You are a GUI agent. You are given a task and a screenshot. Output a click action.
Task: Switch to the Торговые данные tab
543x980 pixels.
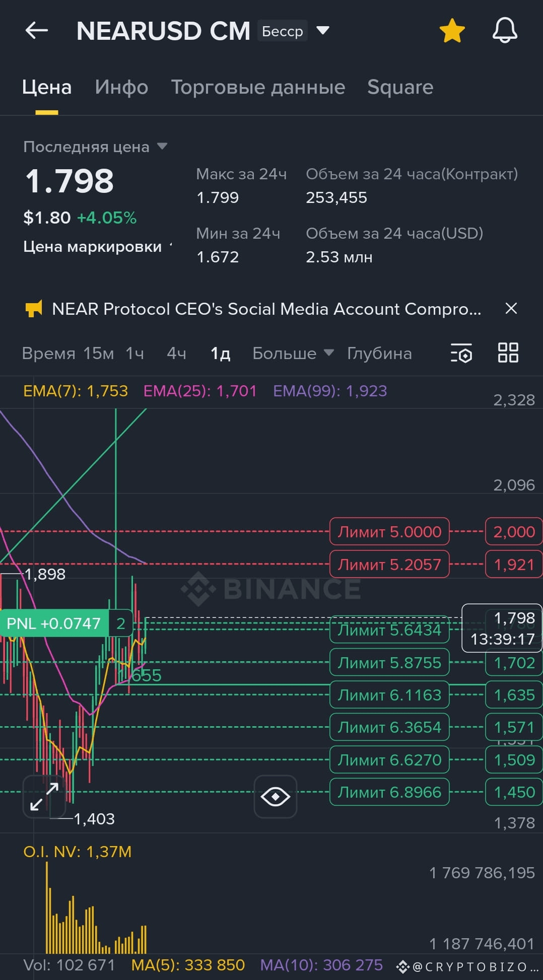(258, 88)
